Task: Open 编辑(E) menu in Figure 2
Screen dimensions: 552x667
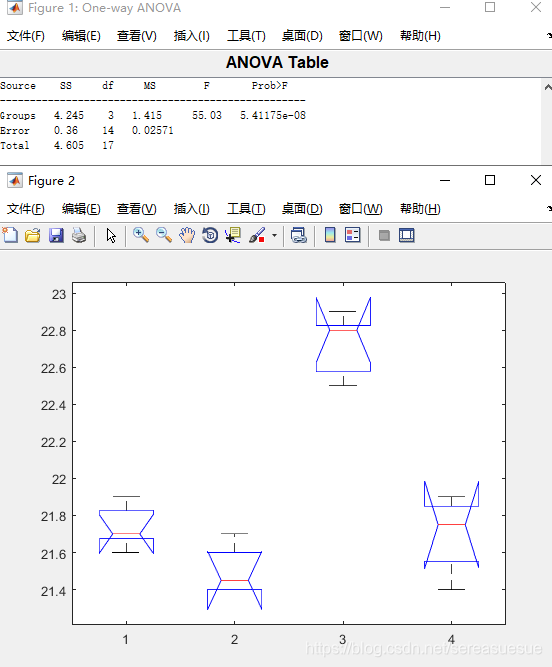Action: click(x=81, y=209)
